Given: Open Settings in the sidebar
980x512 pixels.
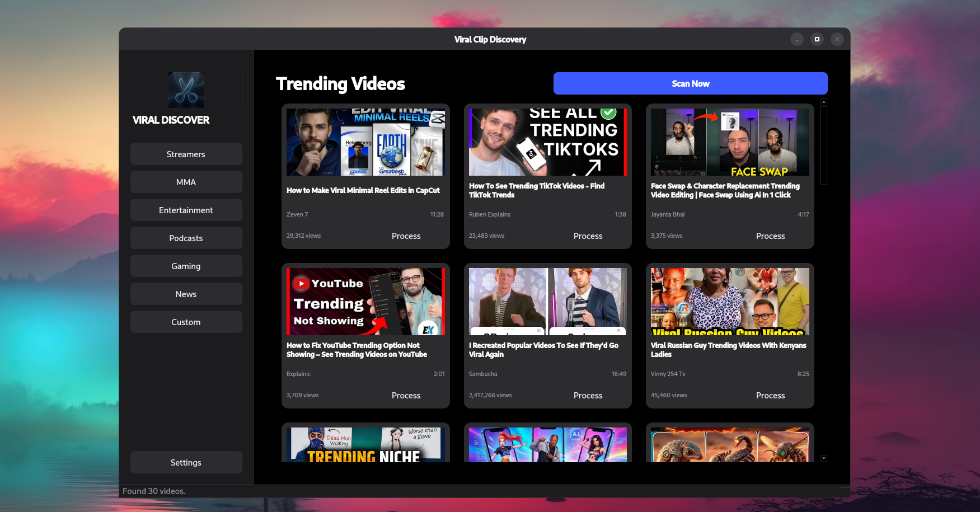Looking at the screenshot, I should tap(186, 462).
